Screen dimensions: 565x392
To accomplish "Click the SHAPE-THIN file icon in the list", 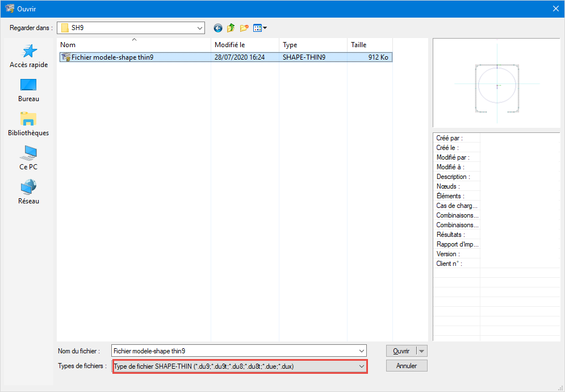I will click(68, 57).
